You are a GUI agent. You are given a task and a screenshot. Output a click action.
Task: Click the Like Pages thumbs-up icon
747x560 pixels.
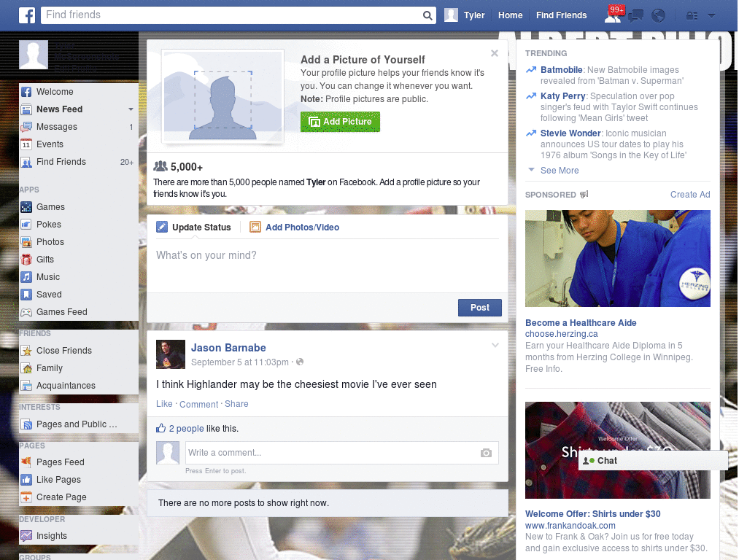27,480
